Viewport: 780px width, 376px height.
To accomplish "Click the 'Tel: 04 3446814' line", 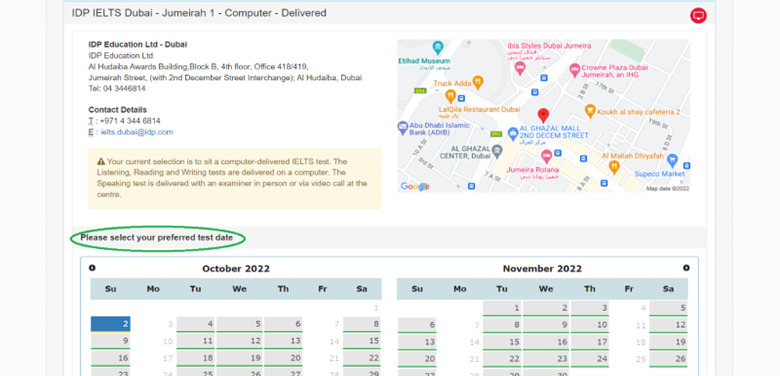I will [x=117, y=89].
